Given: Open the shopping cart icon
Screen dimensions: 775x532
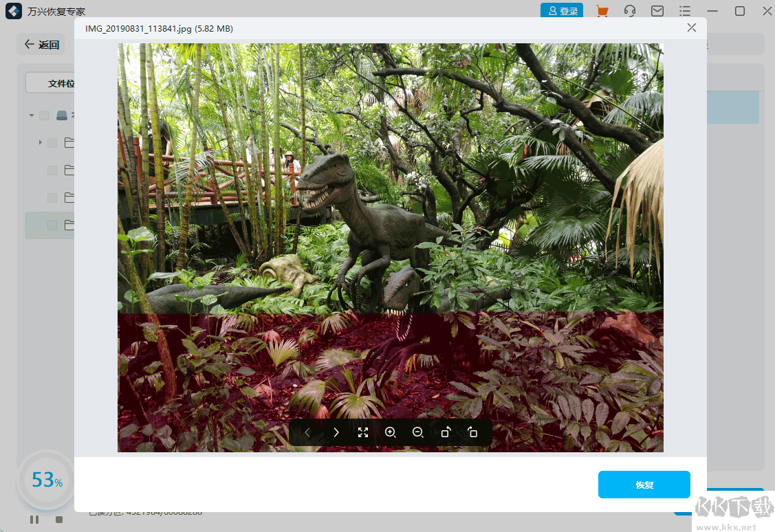Looking at the screenshot, I should (602, 11).
